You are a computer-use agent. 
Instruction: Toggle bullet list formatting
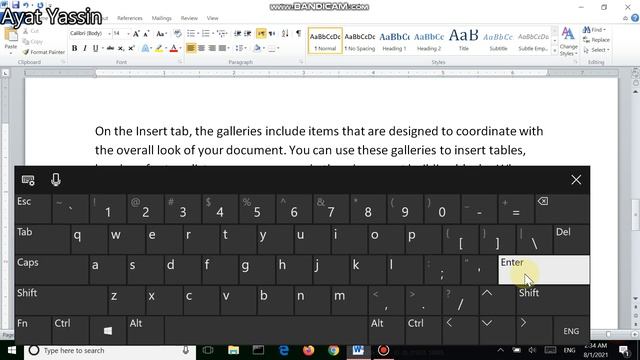pyautogui.click(x=191, y=33)
